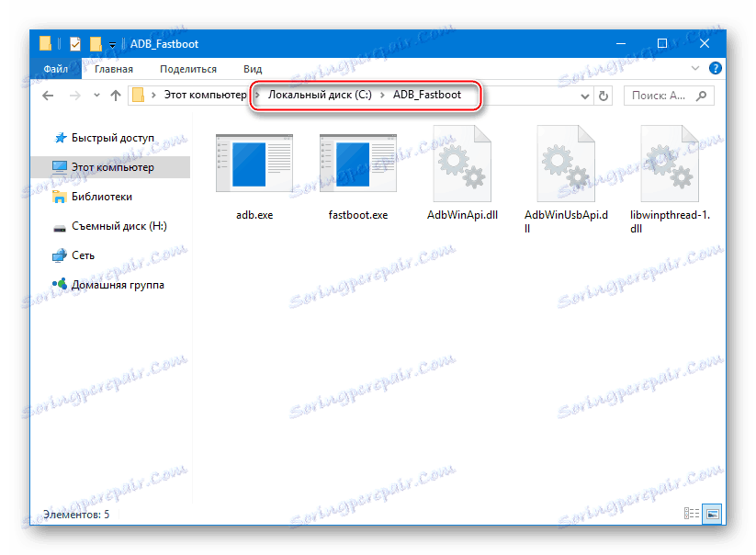Click the folder icon in the address bar
The image size is (756, 555).
[139, 95]
